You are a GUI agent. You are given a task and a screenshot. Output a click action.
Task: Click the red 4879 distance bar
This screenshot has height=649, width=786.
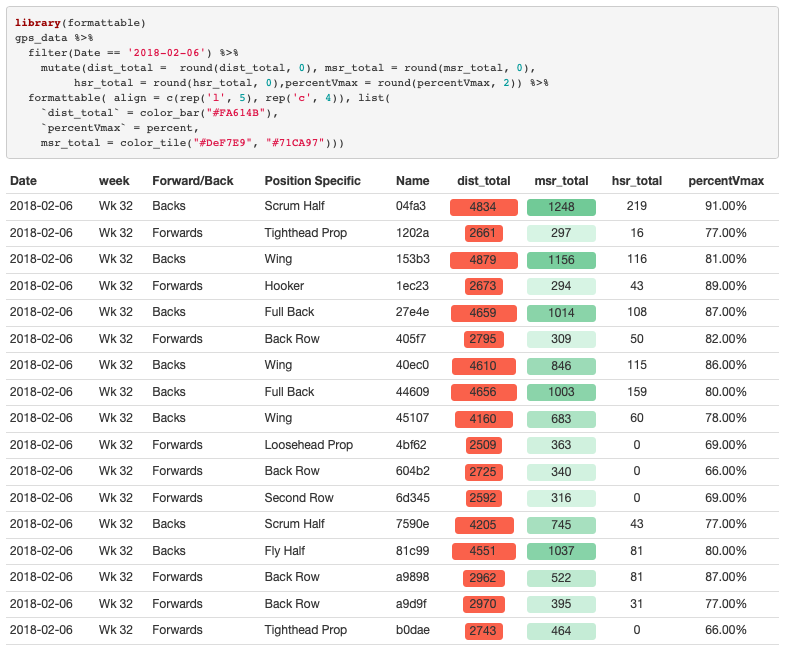483,260
